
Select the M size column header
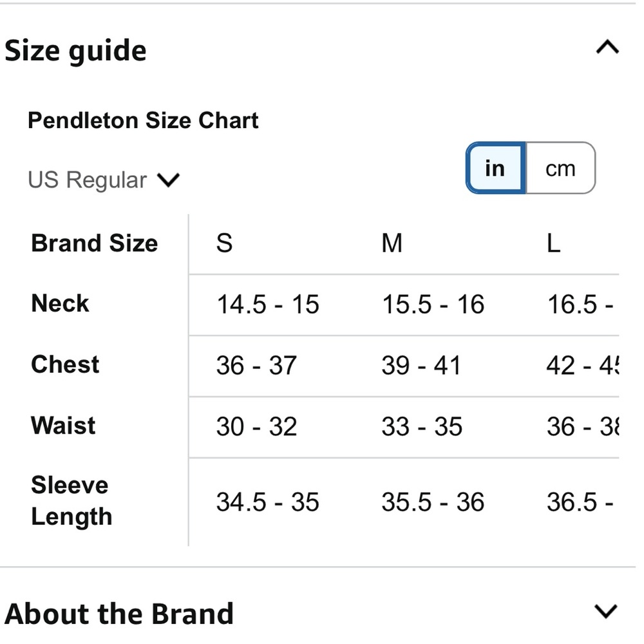[392, 243]
